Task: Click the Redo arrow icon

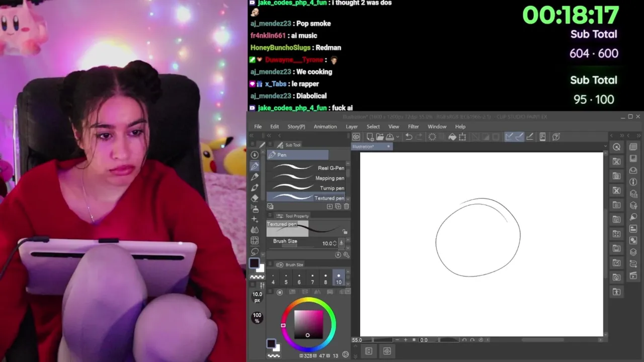Action: 420,137
